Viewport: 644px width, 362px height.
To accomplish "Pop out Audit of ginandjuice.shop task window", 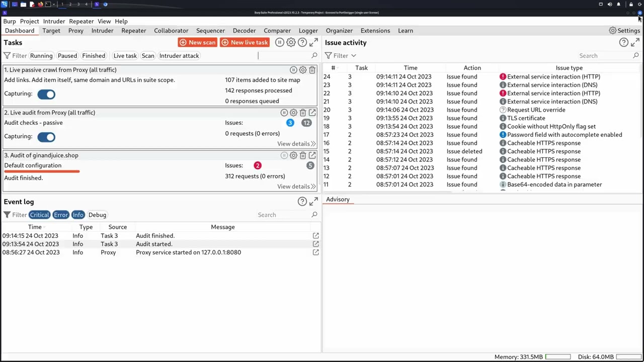I will tap(312, 155).
